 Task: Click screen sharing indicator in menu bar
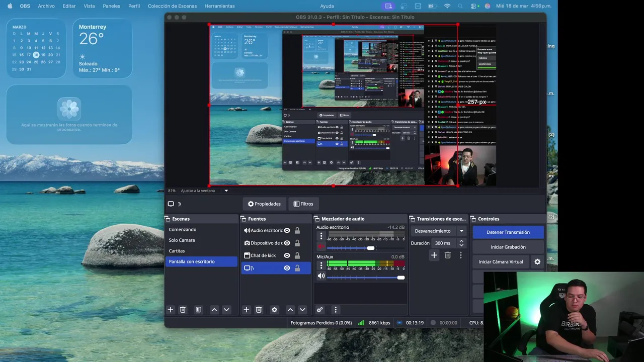(387, 6)
